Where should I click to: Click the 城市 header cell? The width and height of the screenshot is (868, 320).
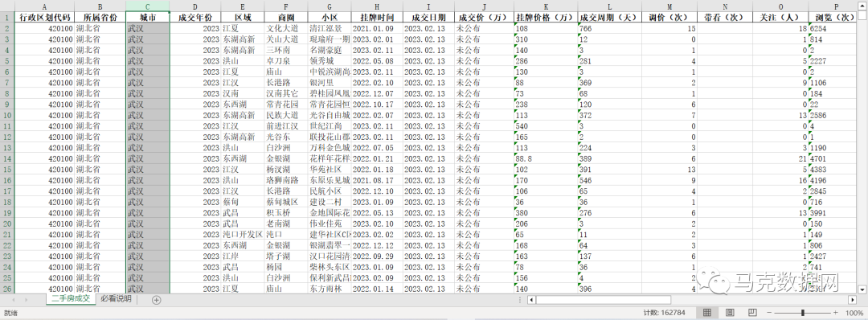[x=148, y=17]
